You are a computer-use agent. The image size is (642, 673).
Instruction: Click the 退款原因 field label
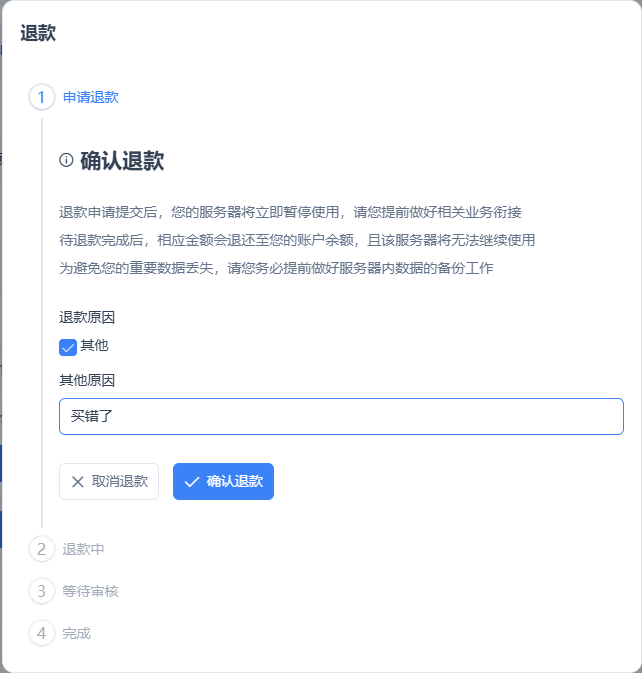point(87,318)
